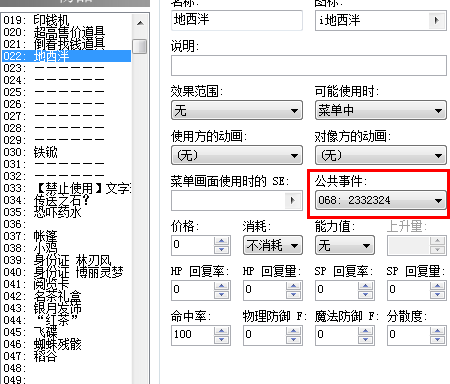Increase 命中率 with up spinner

pos(221,331)
